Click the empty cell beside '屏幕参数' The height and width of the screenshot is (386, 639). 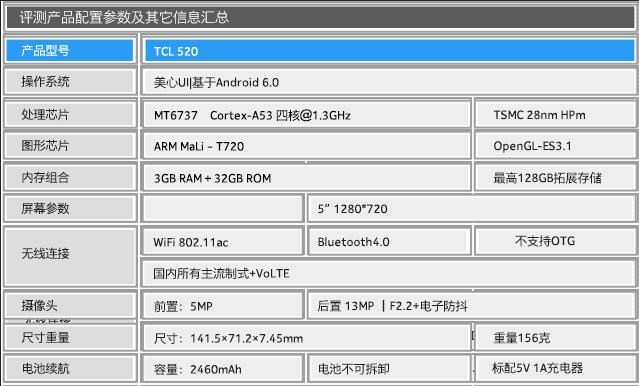[223, 209]
